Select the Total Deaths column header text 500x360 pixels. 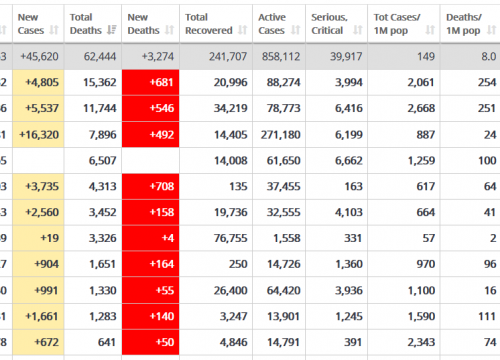[86, 24]
